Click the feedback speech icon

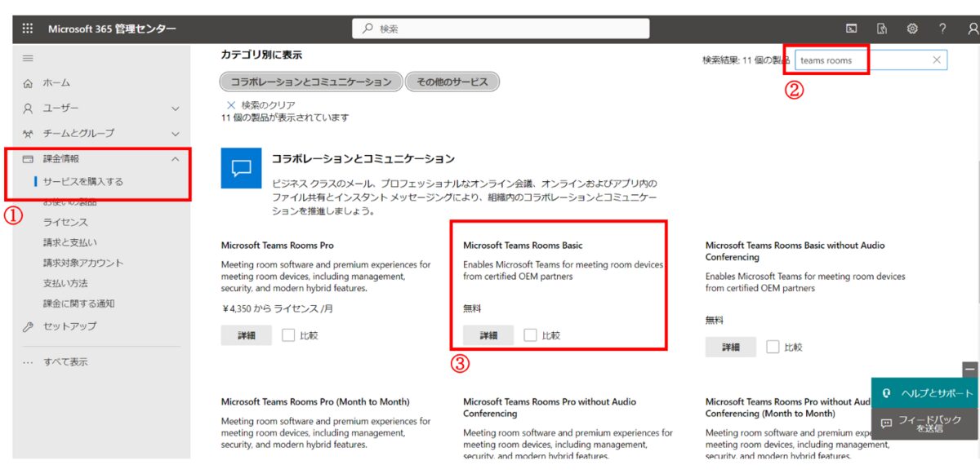(886, 423)
